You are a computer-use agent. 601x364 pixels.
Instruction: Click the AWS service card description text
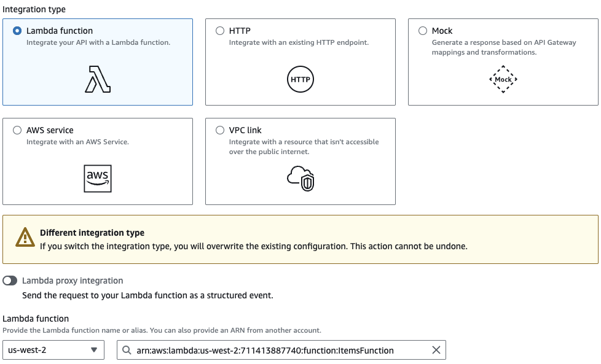(x=77, y=142)
